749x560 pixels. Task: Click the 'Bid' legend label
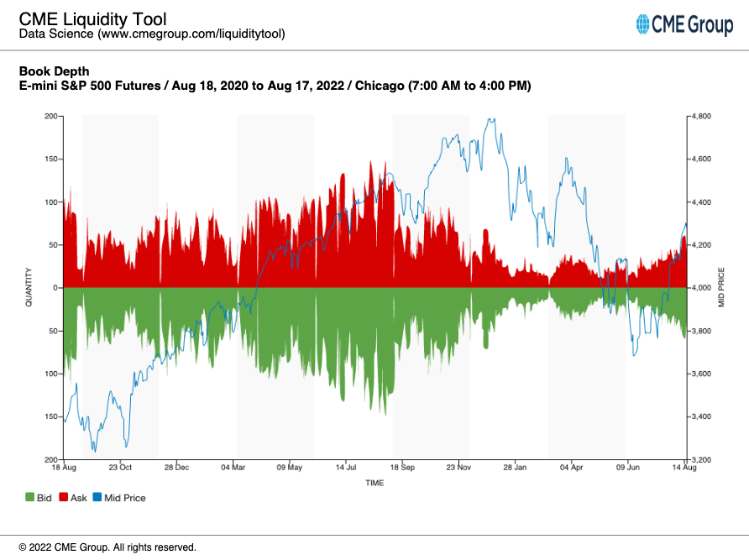[44, 498]
